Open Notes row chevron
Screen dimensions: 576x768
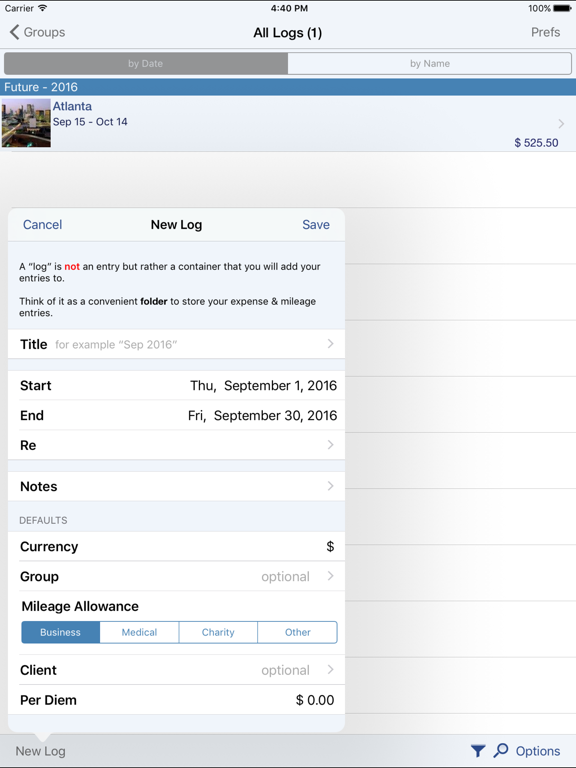pyautogui.click(x=331, y=486)
